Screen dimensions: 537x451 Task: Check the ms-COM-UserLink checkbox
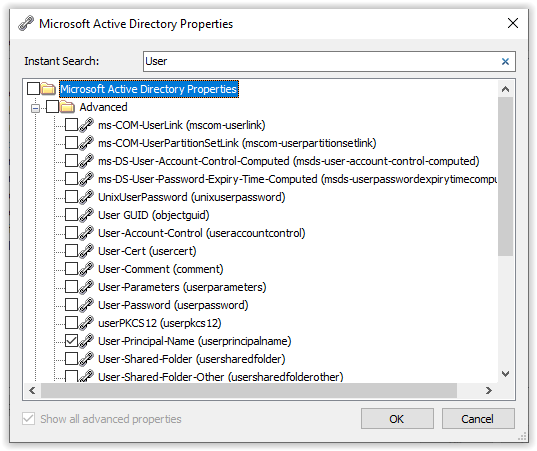[71, 125]
